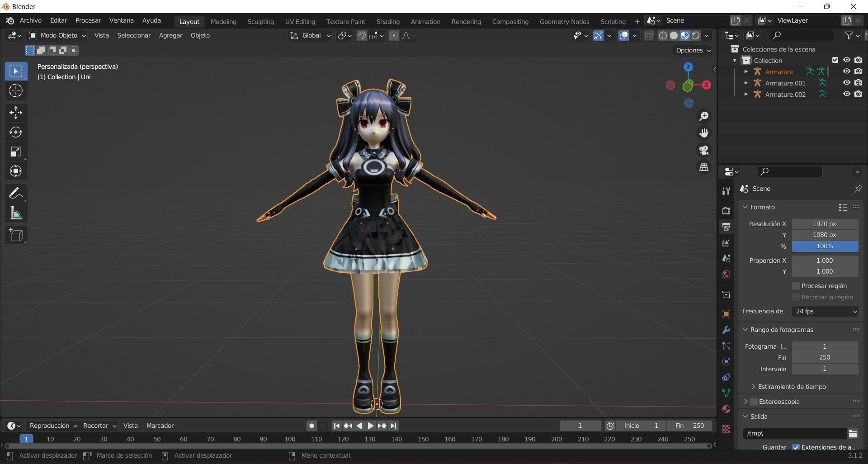Open Modifier properties wrench tab

pyautogui.click(x=726, y=330)
